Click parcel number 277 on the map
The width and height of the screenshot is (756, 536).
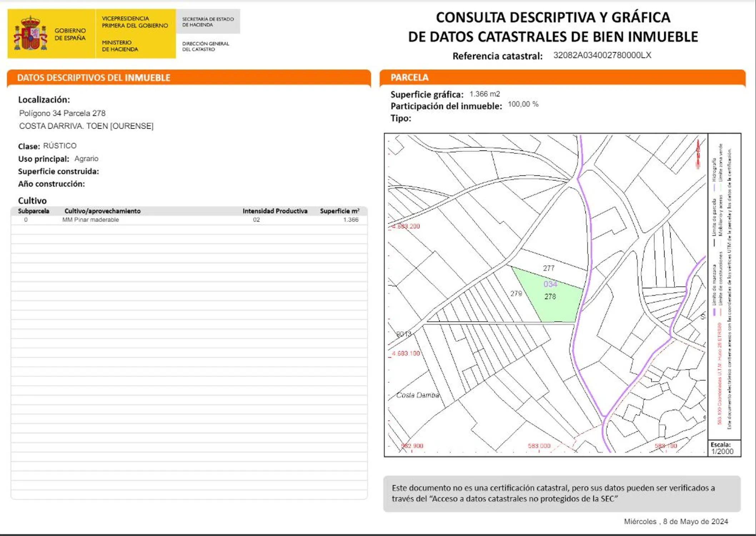(x=548, y=268)
